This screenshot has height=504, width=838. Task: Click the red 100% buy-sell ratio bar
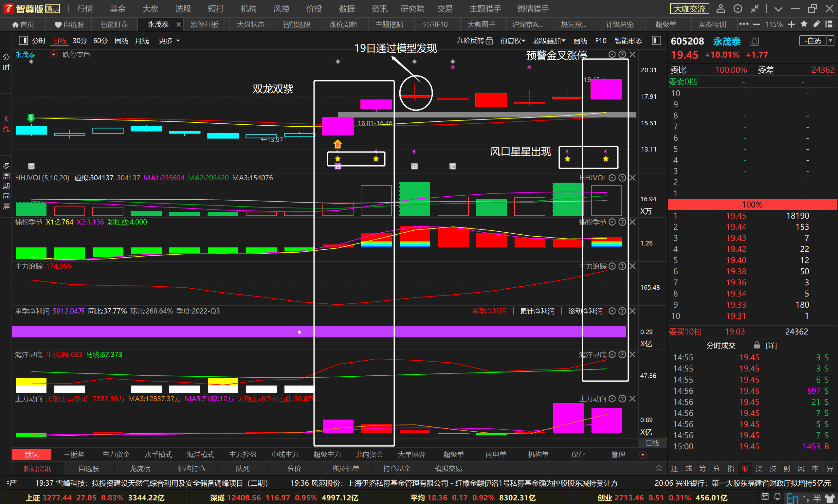pos(752,205)
